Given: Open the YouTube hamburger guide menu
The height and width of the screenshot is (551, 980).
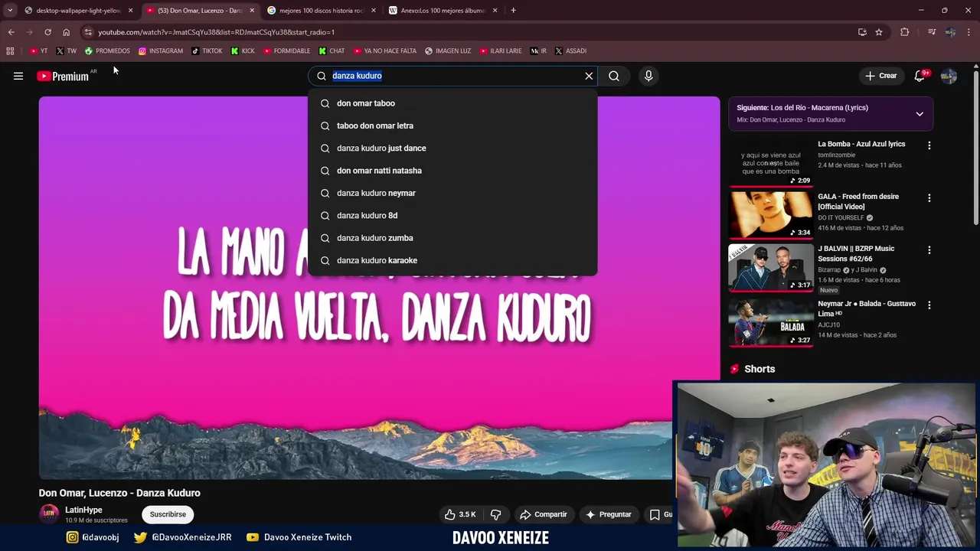Looking at the screenshot, I should click(18, 76).
